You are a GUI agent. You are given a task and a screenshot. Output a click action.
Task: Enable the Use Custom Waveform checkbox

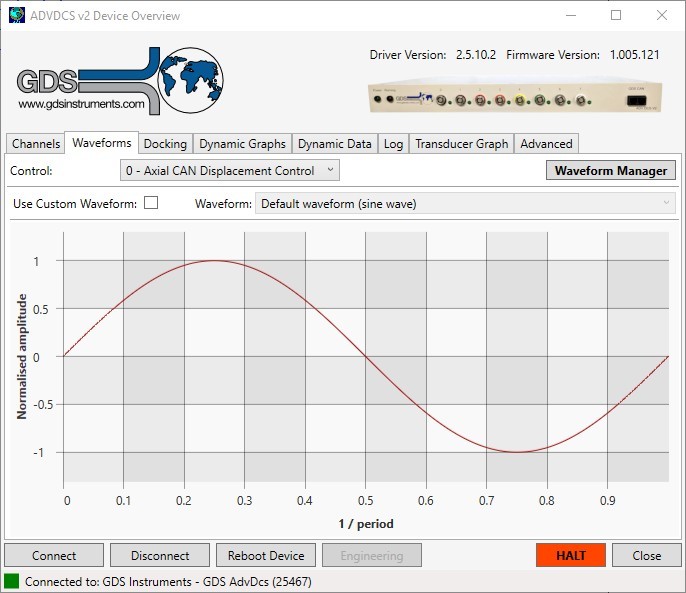point(151,203)
